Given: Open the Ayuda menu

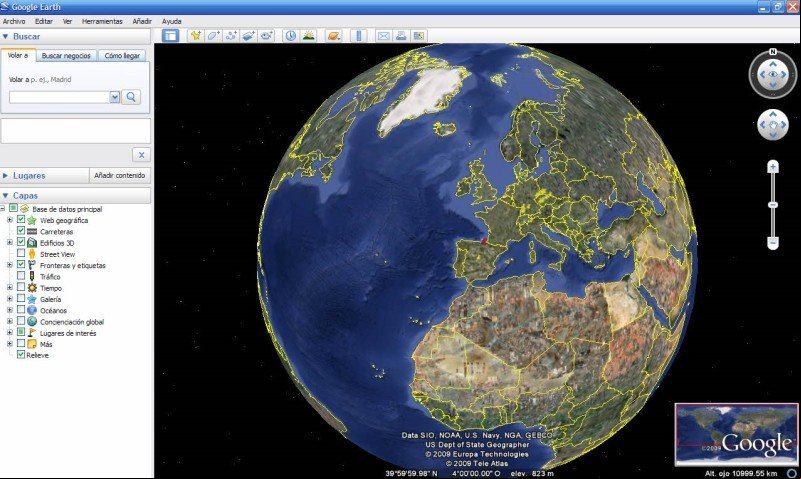Looking at the screenshot, I should (x=172, y=21).
